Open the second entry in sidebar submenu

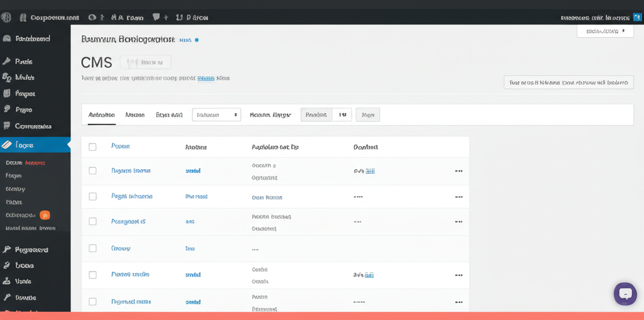pyautogui.click(x=14, y=176)
